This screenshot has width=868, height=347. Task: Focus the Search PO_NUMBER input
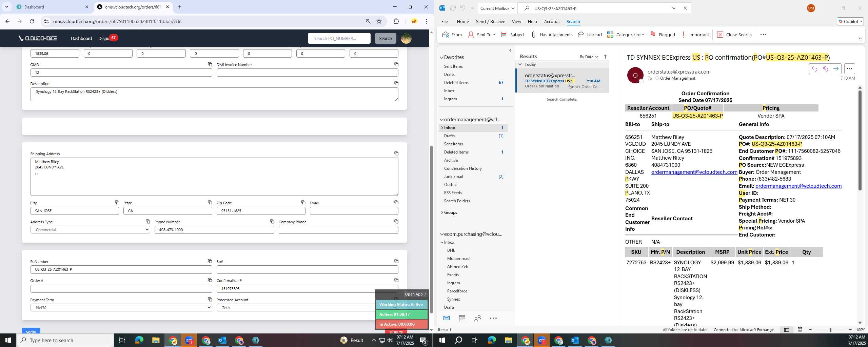pos(339,38)
